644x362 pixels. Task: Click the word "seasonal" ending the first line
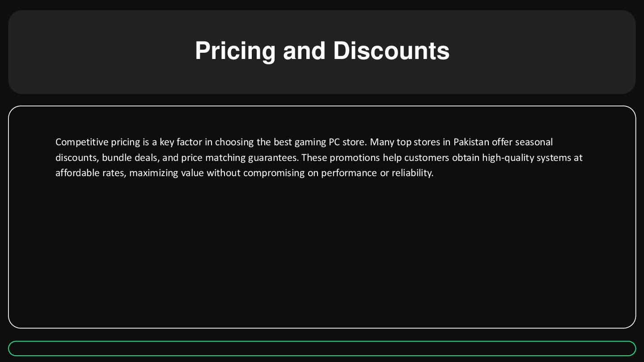(x=534, y=142)
